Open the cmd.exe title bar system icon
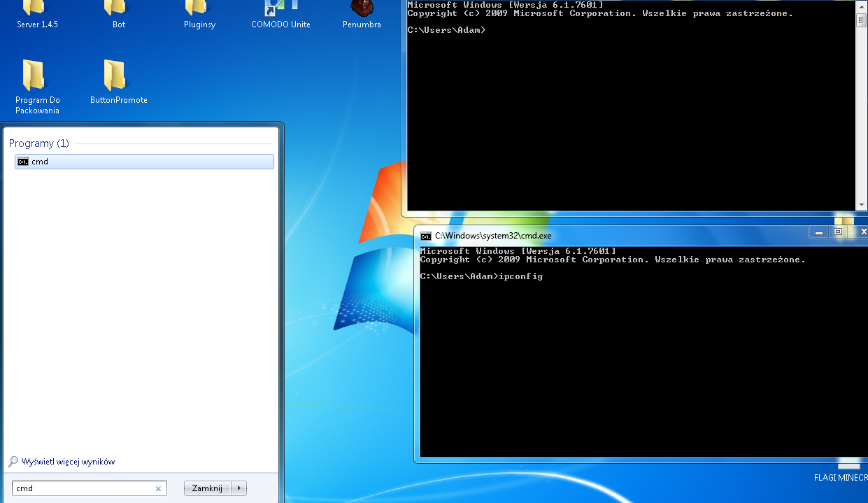The image size is (868, 503). pos(426,236)
